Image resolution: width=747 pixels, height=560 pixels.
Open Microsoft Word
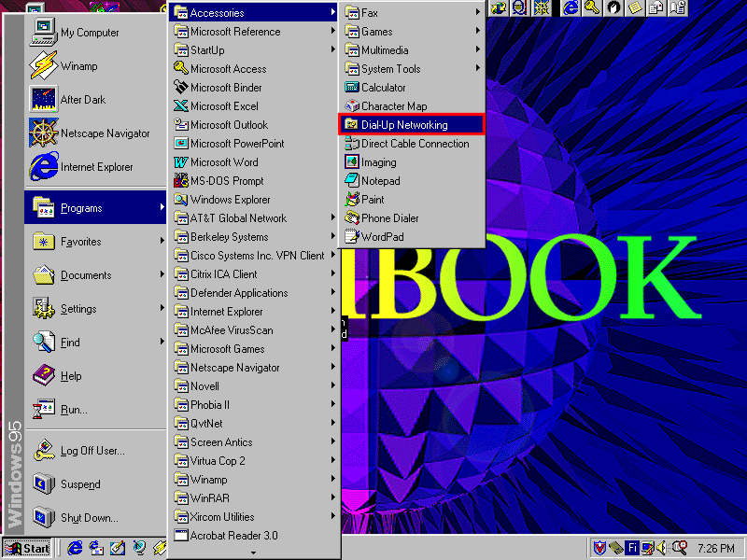(254, 161)
